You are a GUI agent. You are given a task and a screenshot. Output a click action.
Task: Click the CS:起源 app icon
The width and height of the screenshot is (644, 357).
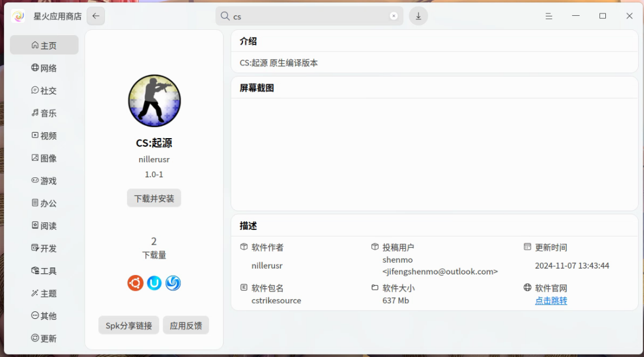pyautogui.click(x=154, y=101)
